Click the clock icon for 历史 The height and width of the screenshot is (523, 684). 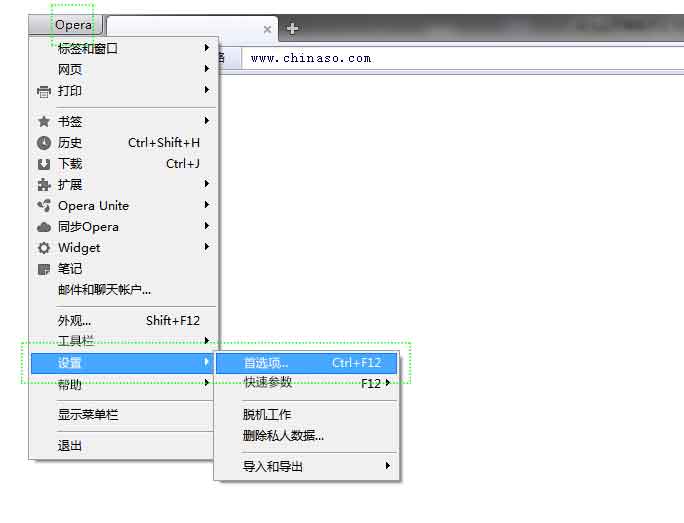[x=43, y=143]
